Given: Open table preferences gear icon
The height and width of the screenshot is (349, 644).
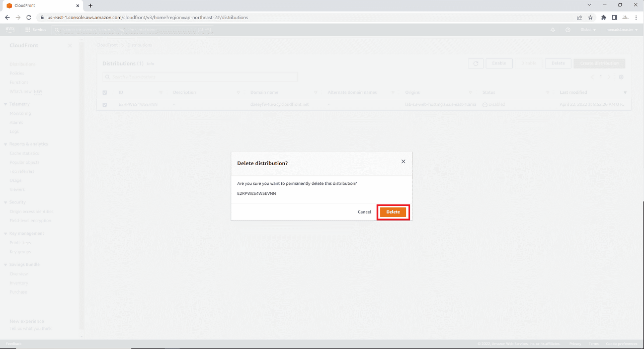Looking at the screenshot, I should coord(621,77).
